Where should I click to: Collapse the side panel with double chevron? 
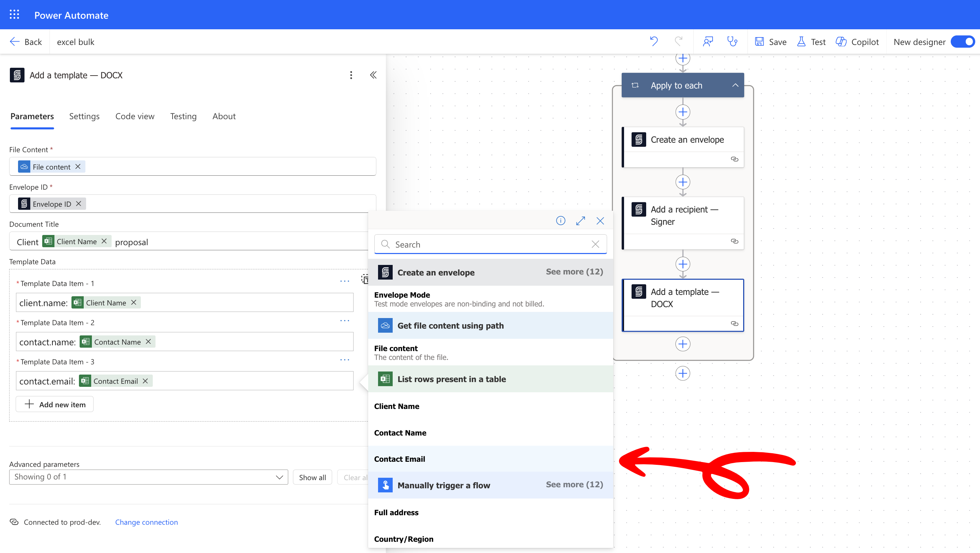[373, 75]
